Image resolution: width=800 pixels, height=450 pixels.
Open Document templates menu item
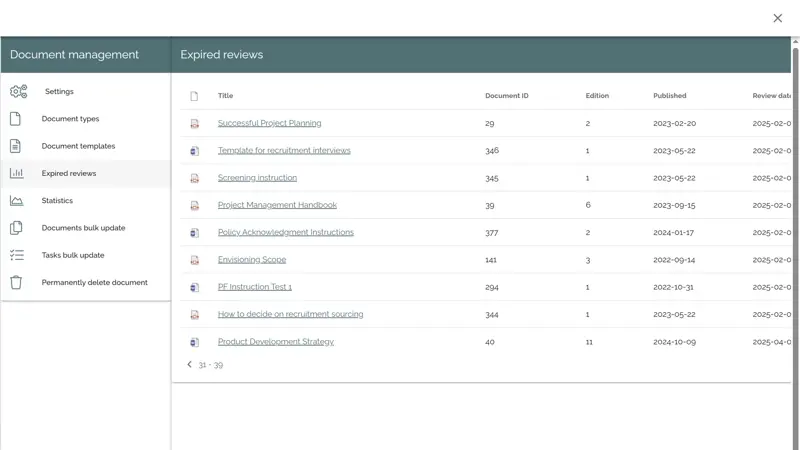pyautogui.click(x=85, y=146)
